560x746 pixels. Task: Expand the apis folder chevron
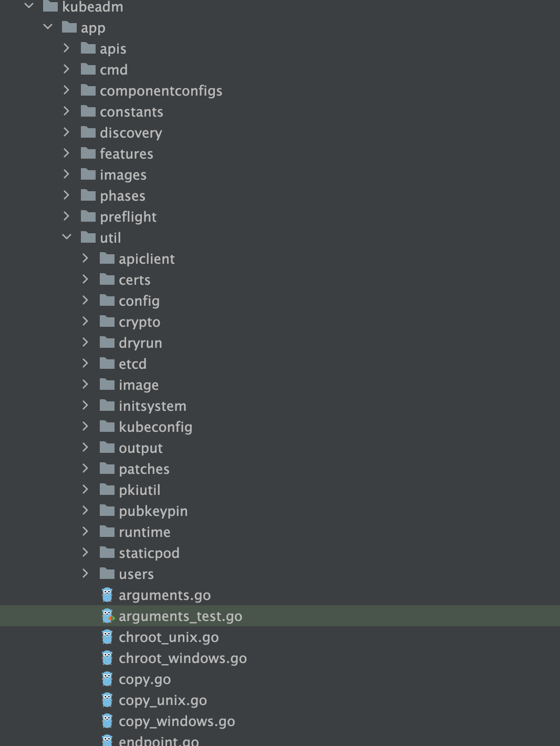pyautogui.click(x=67, y=48)
